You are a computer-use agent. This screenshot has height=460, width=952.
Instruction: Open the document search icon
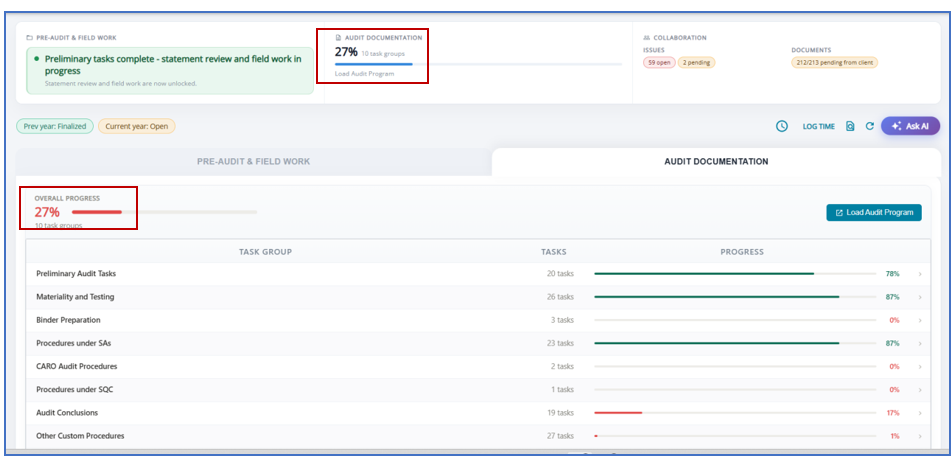pyautogui.click(x=850, y=126)
